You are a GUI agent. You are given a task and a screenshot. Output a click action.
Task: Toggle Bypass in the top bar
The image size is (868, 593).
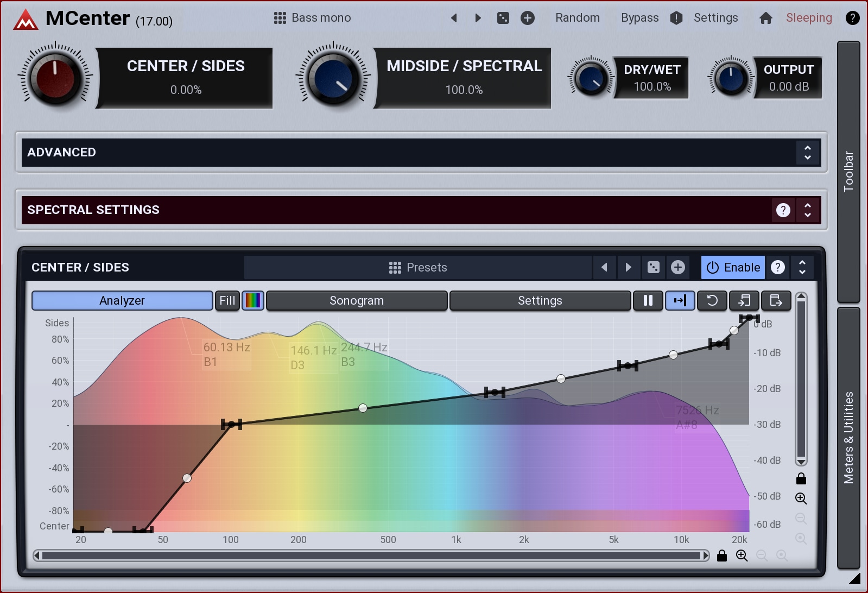[x=639, y=18]
